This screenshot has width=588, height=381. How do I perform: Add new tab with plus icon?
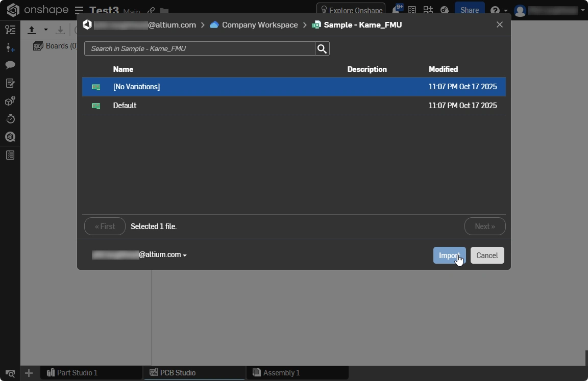click(x=29, y=373)
